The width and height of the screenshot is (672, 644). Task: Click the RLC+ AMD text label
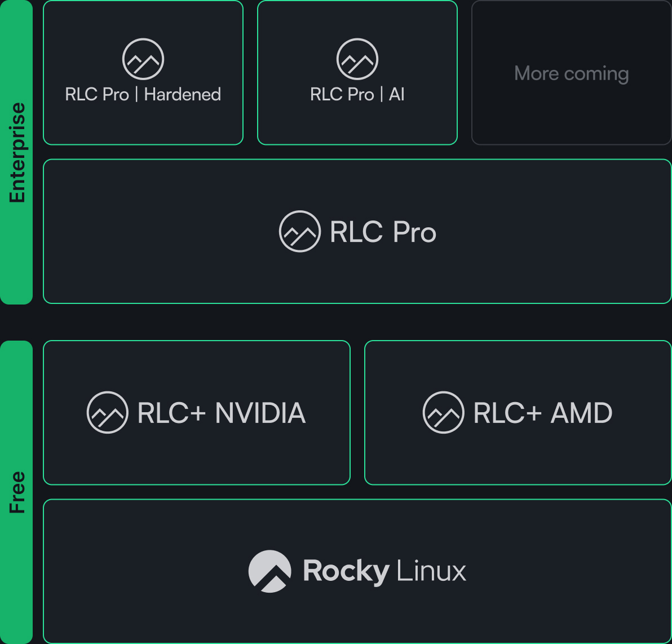543,413
